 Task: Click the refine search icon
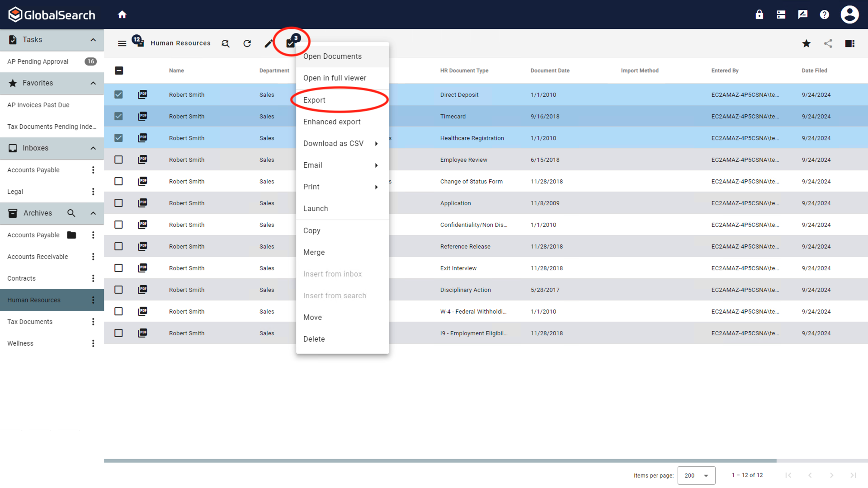tap(225, 43)
